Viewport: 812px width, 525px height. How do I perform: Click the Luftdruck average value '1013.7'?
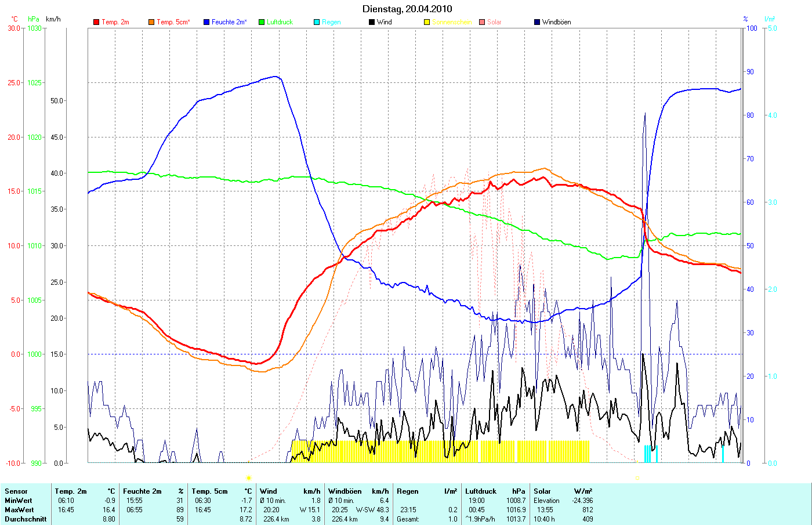click(516, 519)
